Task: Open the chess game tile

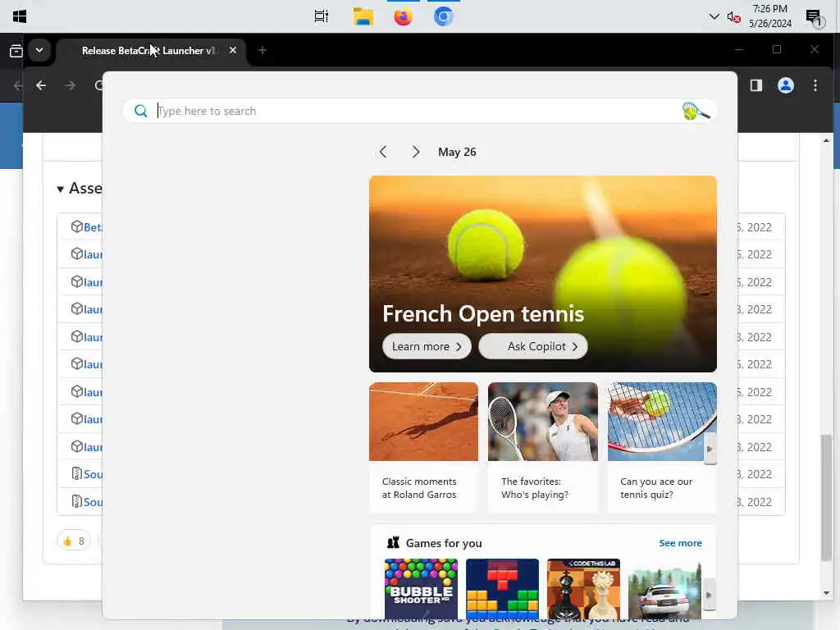Action: [x=583, y=589]
